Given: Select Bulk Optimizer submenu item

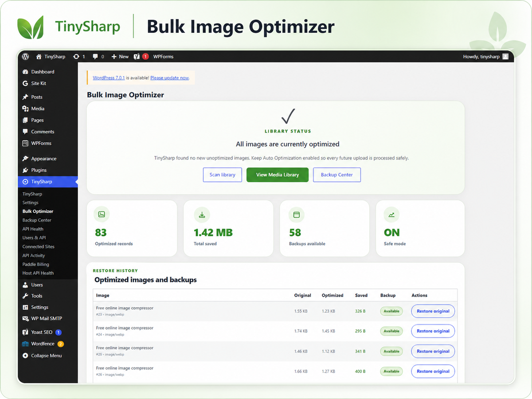Looking at the screenshot, I should pos(38,211).
